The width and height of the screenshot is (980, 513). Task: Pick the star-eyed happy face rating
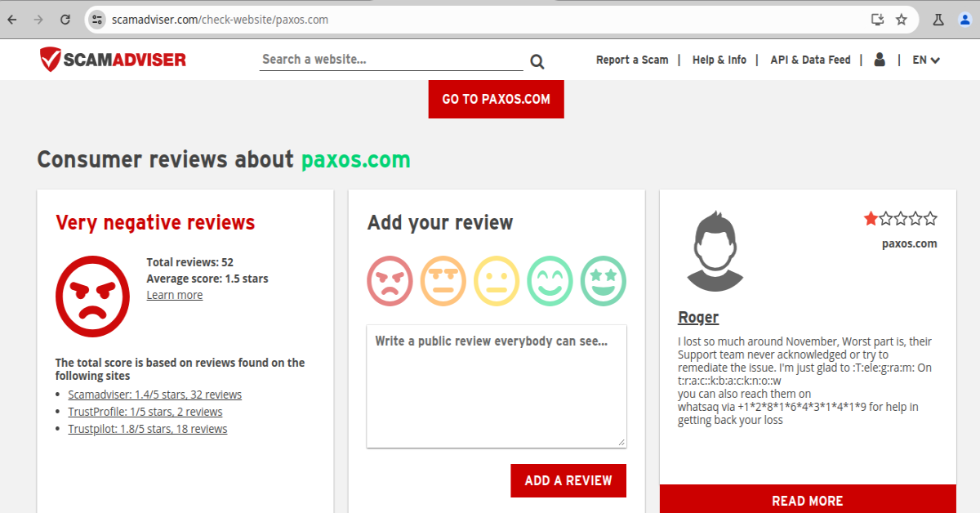click(603, 280)
